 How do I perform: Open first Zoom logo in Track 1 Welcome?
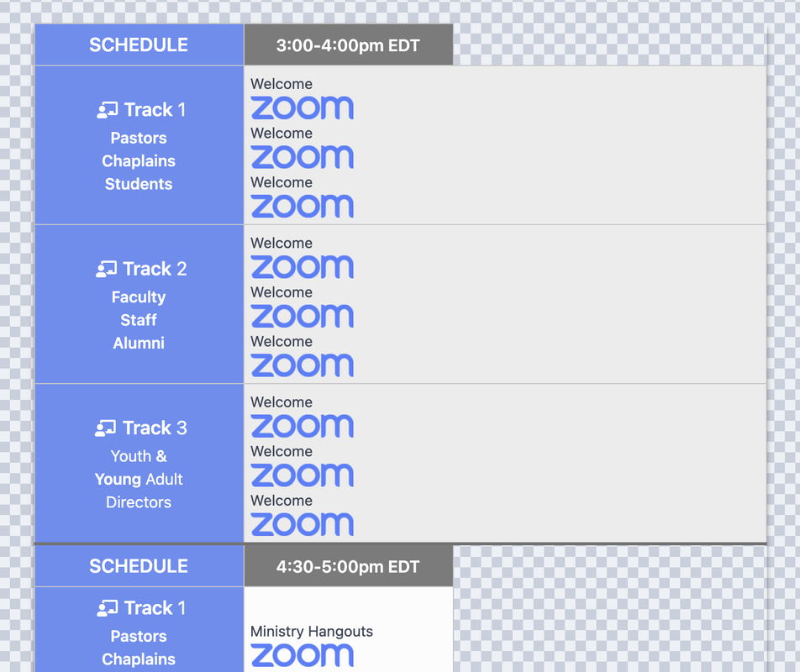click(x=302, y=108)
